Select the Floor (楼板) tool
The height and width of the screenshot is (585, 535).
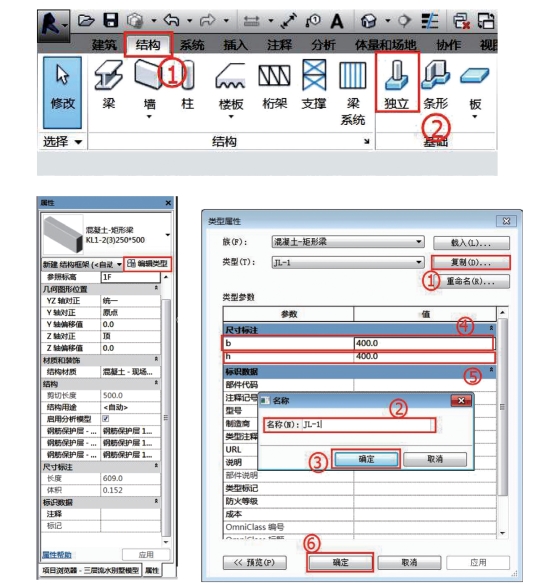(x=231, y=85)
